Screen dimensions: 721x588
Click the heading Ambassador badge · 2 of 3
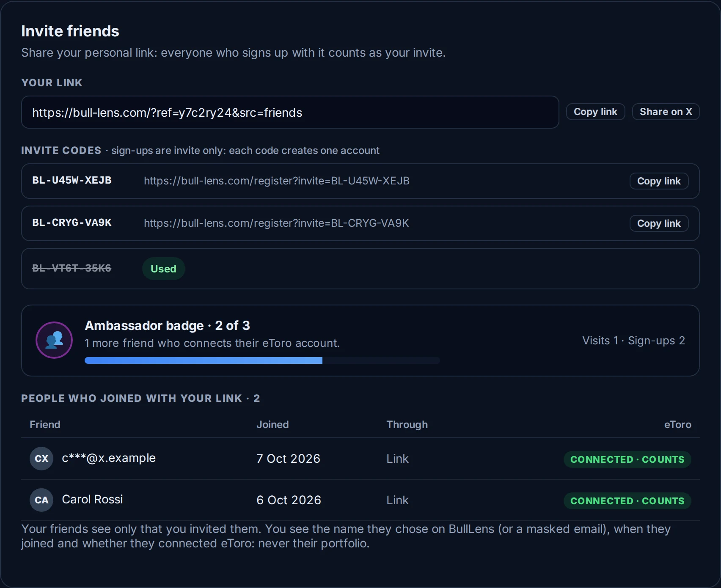tap(167, 325)
